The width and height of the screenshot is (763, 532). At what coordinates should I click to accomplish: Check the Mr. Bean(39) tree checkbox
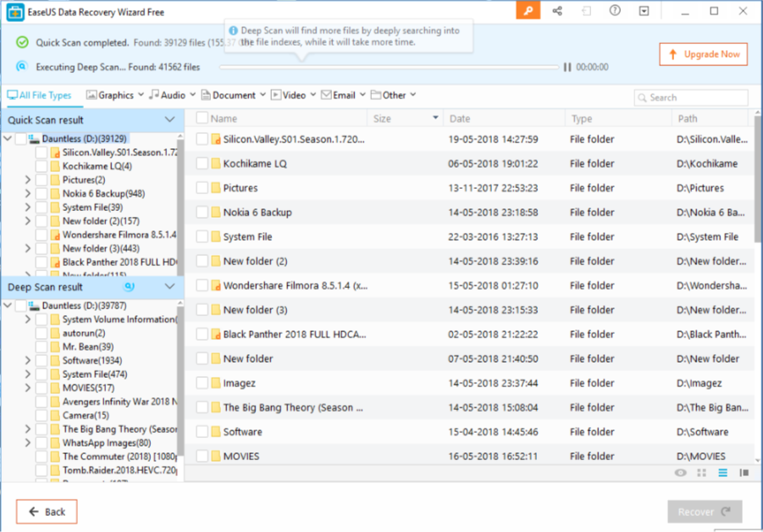[x=41, y=347]
